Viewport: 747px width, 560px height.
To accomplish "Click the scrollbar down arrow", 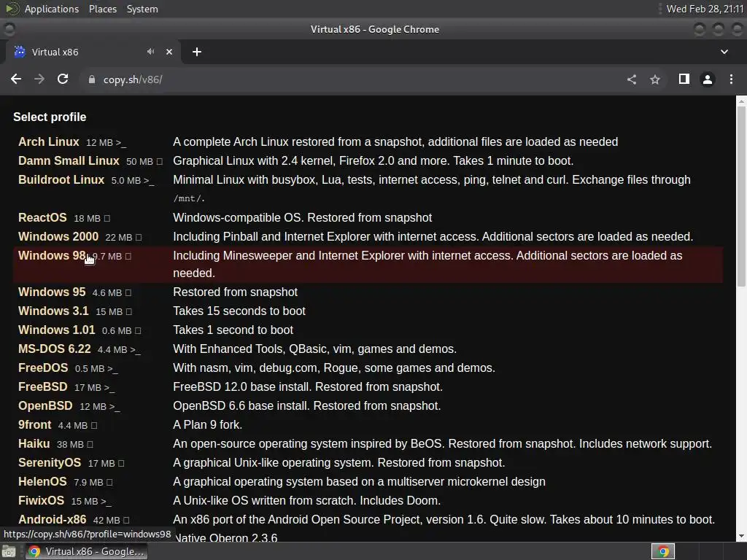I will [x=741, y=536].
